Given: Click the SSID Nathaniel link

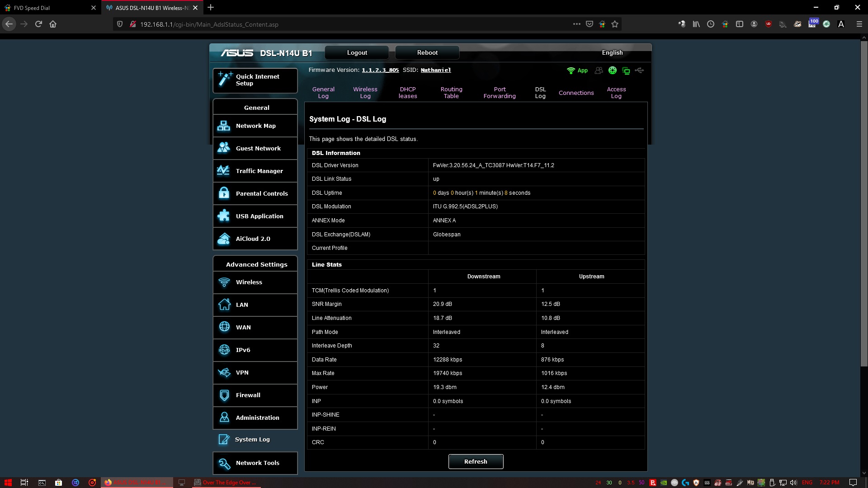Looking at the screenshot, I should click(436, 70).
